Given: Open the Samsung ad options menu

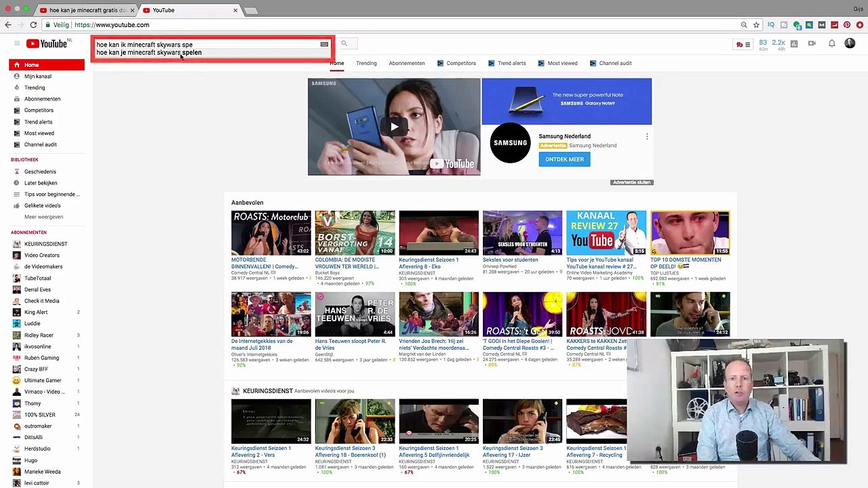Looking at the screenshot, I should 647,137.
